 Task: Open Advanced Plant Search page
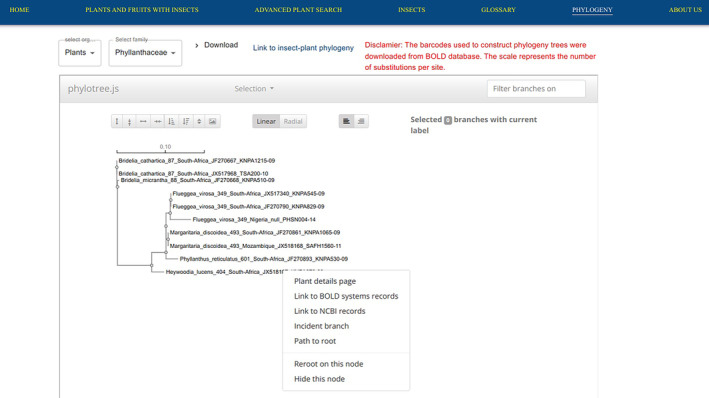coord(298,9)
